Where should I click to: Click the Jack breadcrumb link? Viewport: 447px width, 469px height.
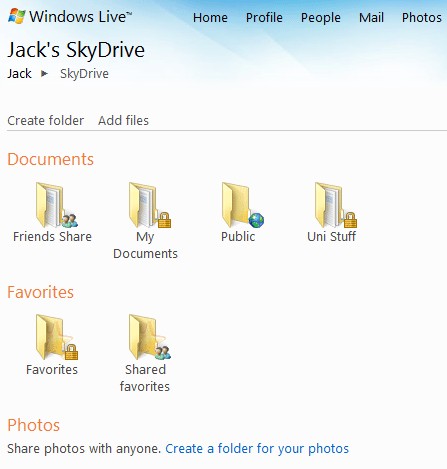pos(19,73)
